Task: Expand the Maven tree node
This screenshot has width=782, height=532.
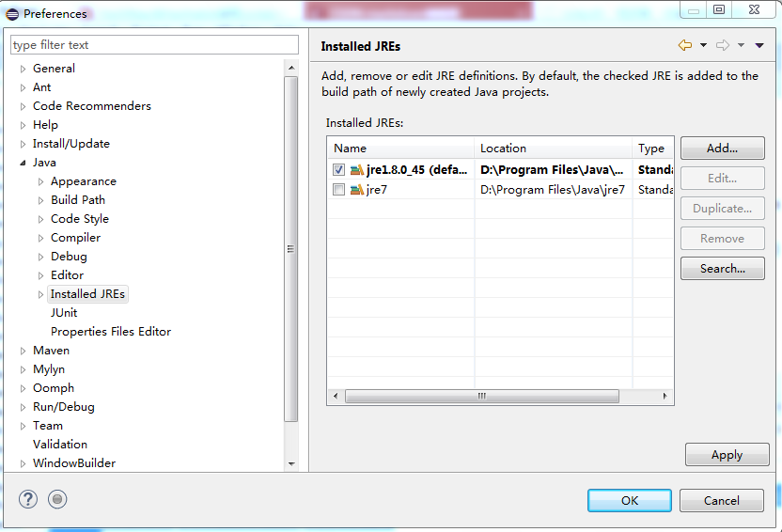Action: pyautogui.click(x=23, y=351)
